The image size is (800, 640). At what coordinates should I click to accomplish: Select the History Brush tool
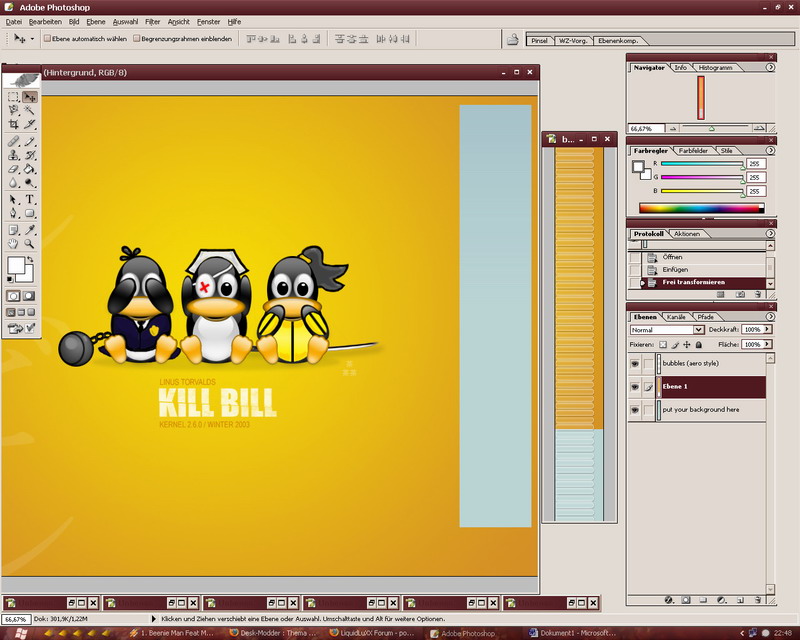(30, 155)
